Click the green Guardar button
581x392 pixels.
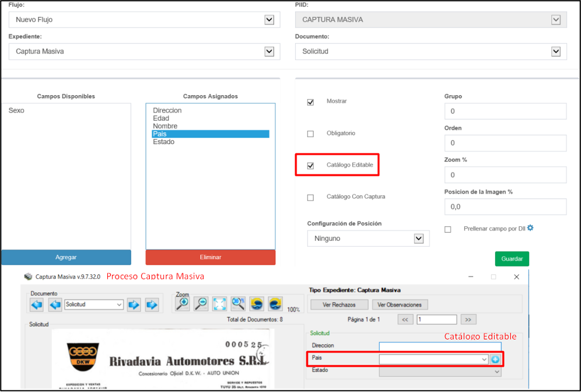coord(512,259)
